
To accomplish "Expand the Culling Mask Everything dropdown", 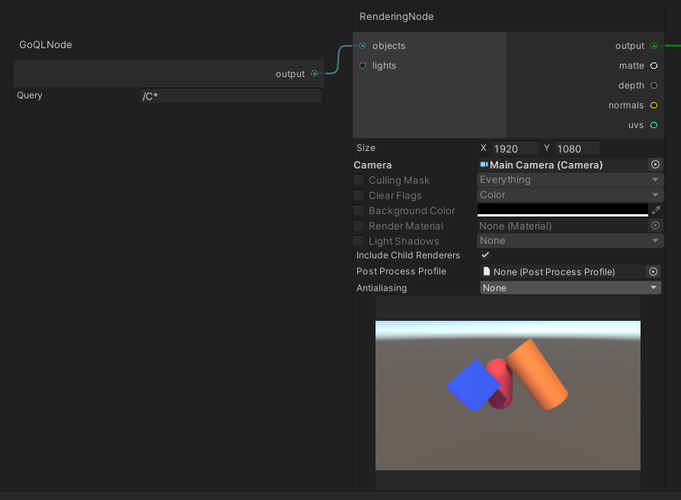I will coord(570,180).
